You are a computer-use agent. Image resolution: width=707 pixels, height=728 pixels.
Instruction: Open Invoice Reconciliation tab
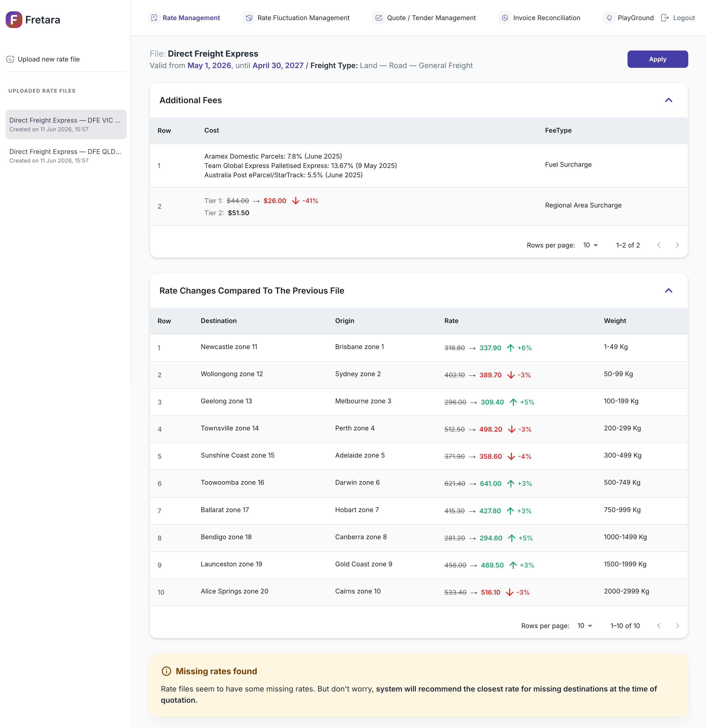(x=540, y=18)
